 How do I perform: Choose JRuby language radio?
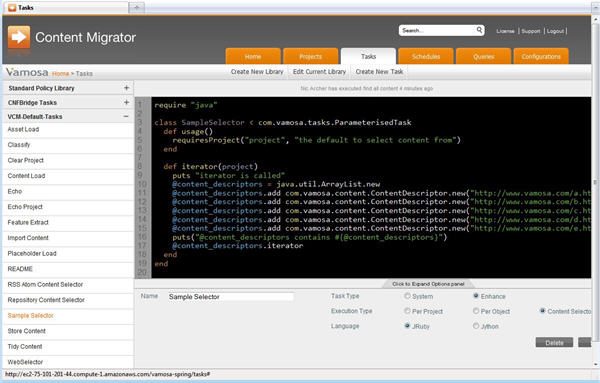click(407, 326)
